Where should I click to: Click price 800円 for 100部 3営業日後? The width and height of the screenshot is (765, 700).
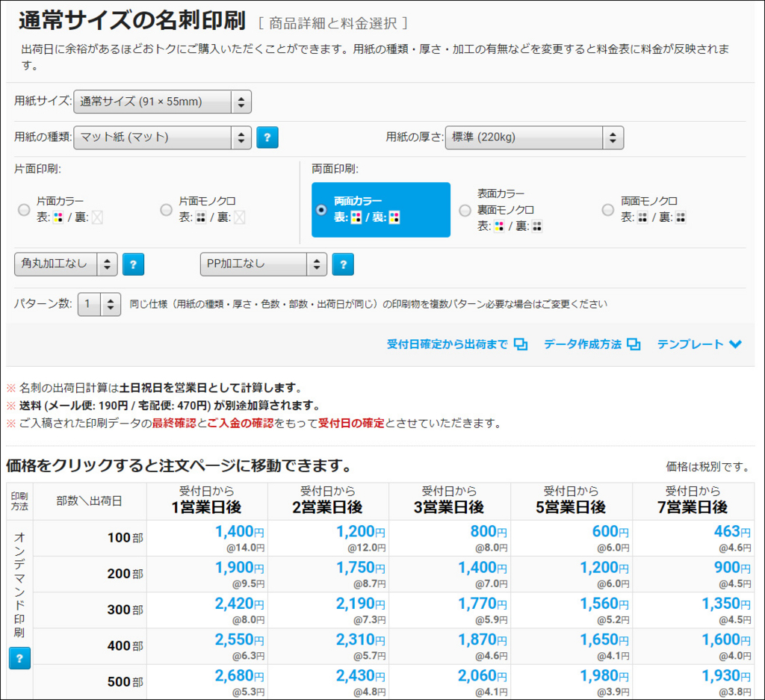[x=489, y=532]
